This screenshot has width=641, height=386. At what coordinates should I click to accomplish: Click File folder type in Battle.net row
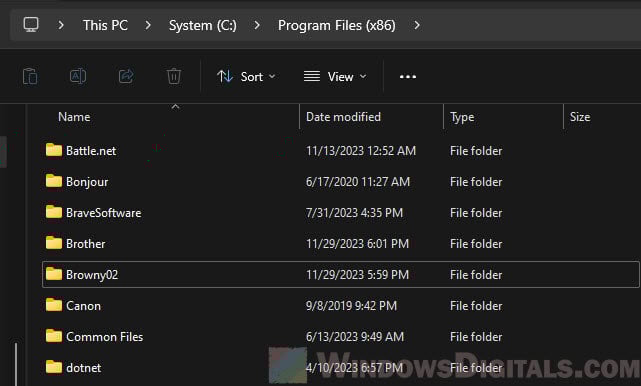click(476, 151)
